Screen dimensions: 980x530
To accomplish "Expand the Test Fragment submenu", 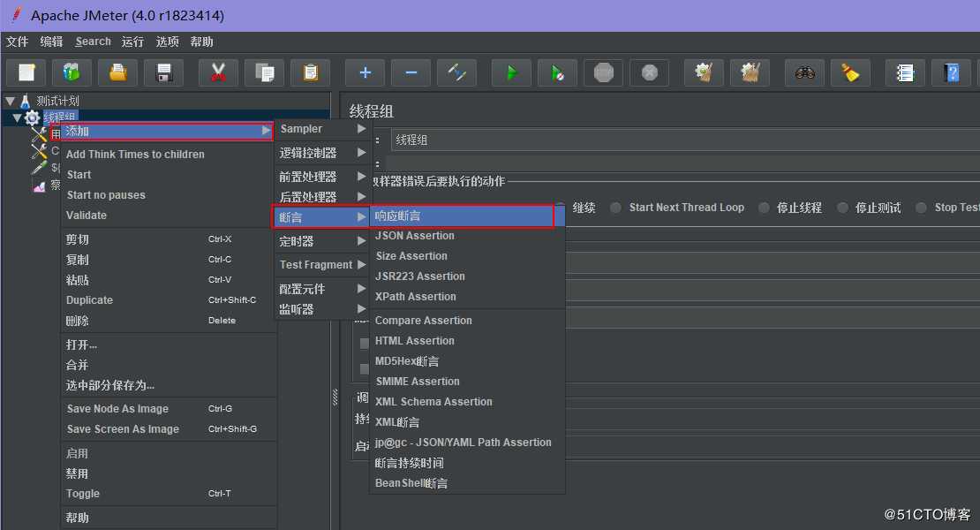I will pyautogui.click(x=322, y=264).
